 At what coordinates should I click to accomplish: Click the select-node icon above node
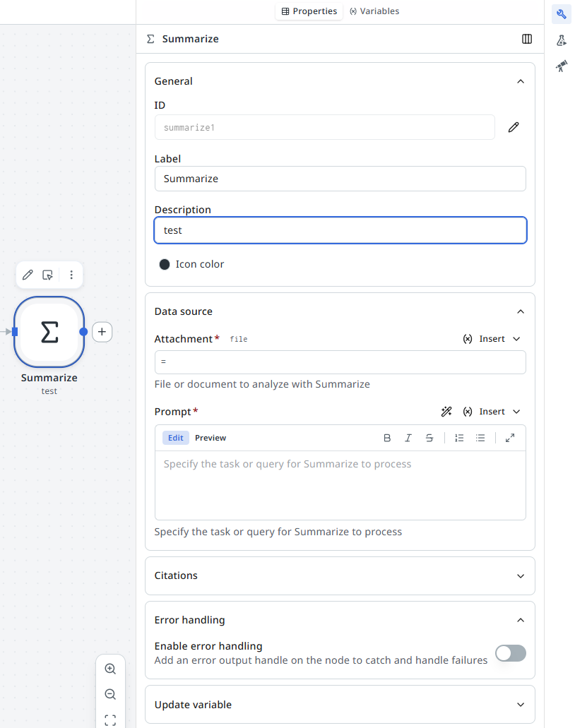coord(47,275)
